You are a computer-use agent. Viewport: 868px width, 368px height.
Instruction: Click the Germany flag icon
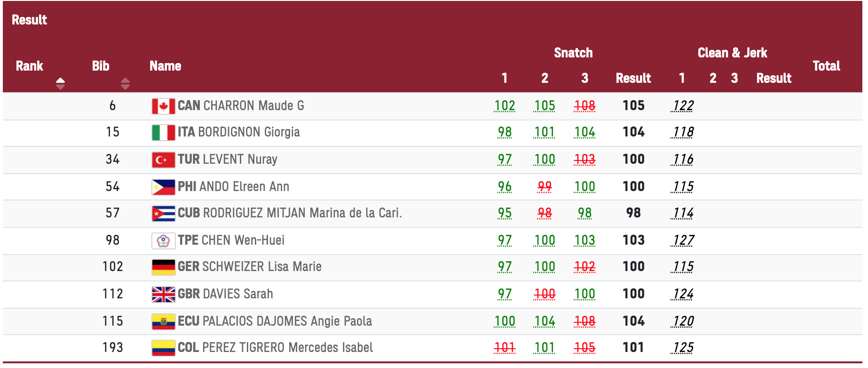point(163,267)
